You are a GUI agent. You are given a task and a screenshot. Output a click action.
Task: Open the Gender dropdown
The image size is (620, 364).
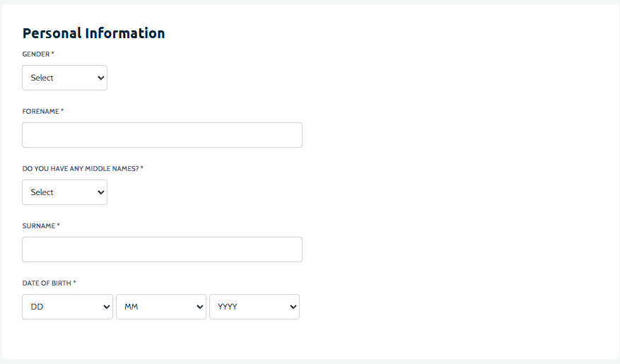pyautogui.click(x=64, y=78)
